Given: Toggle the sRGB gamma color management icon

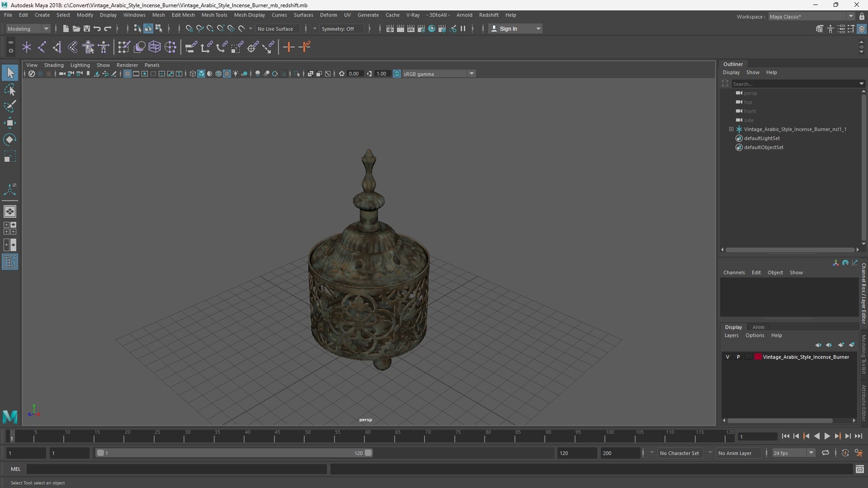Looking at the screenshot, I should point(397,74).
